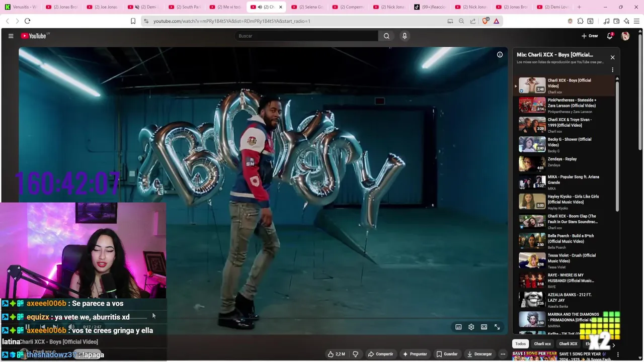Play Bella Poarch Build a B*tch
Screen dimensions: 644x362
[x=563, y=241]
